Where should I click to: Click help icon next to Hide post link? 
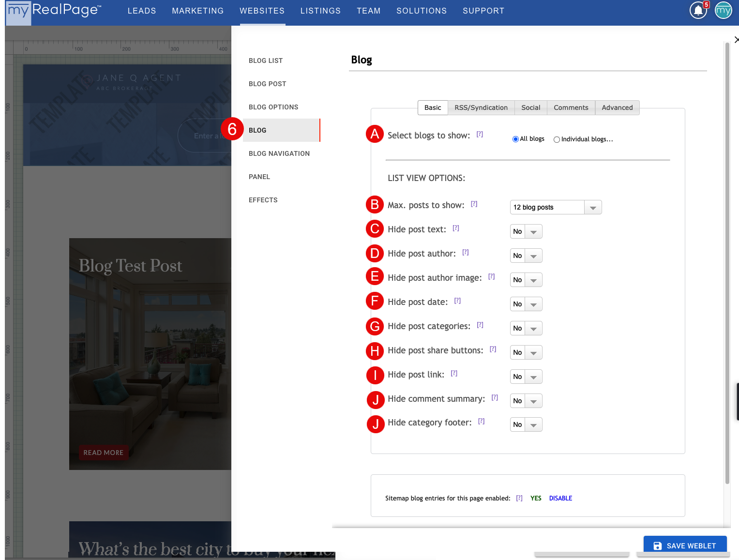pyautogui.click(x=454, y=374)
